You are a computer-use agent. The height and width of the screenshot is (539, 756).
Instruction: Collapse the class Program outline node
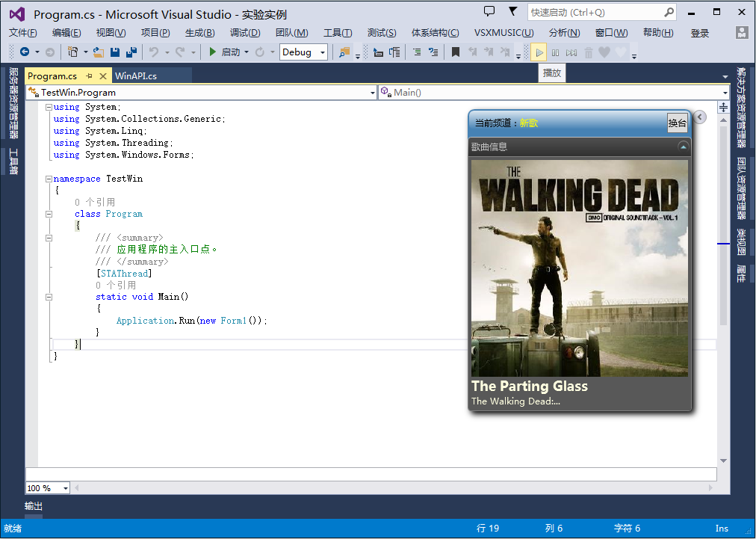point(49,214)
